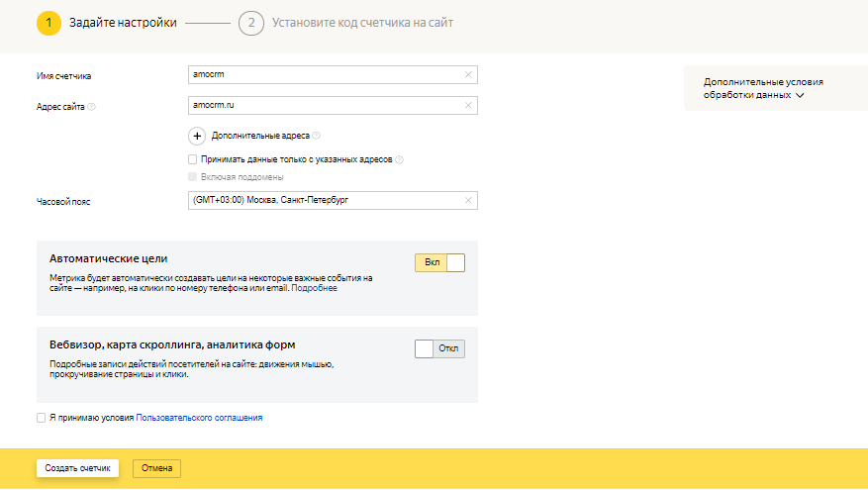The width and height of the screenshot is (868, 490).
Task: Open the Часовой пояс timezone dropdown
Action: (x=325, y=201)
